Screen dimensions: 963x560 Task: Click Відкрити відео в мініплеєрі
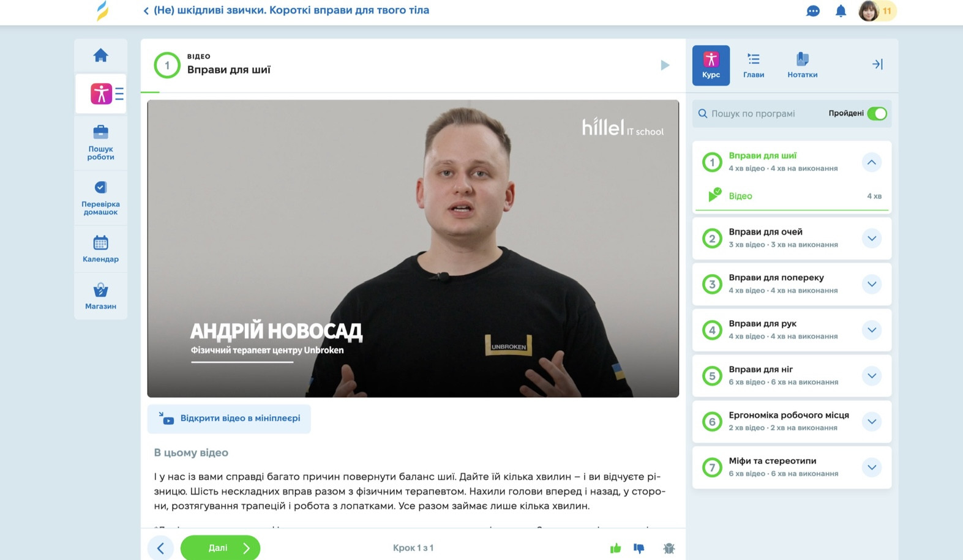(x=229, y=419)
